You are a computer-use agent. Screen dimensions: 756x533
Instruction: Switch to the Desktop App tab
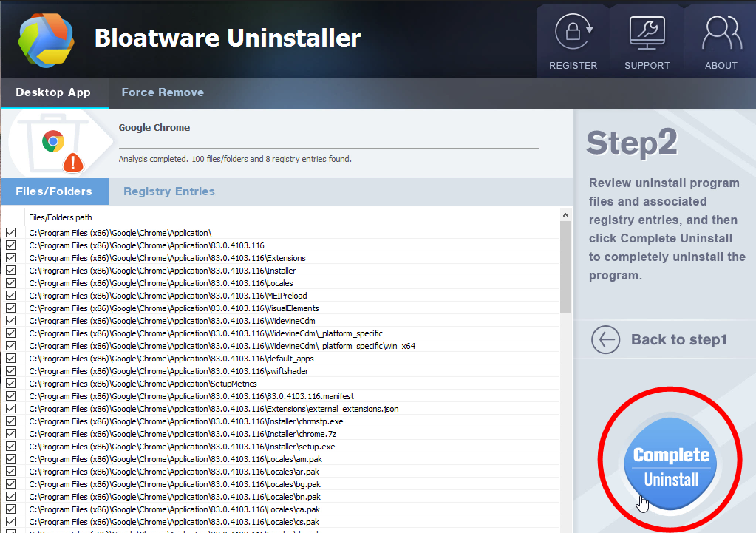53,92
